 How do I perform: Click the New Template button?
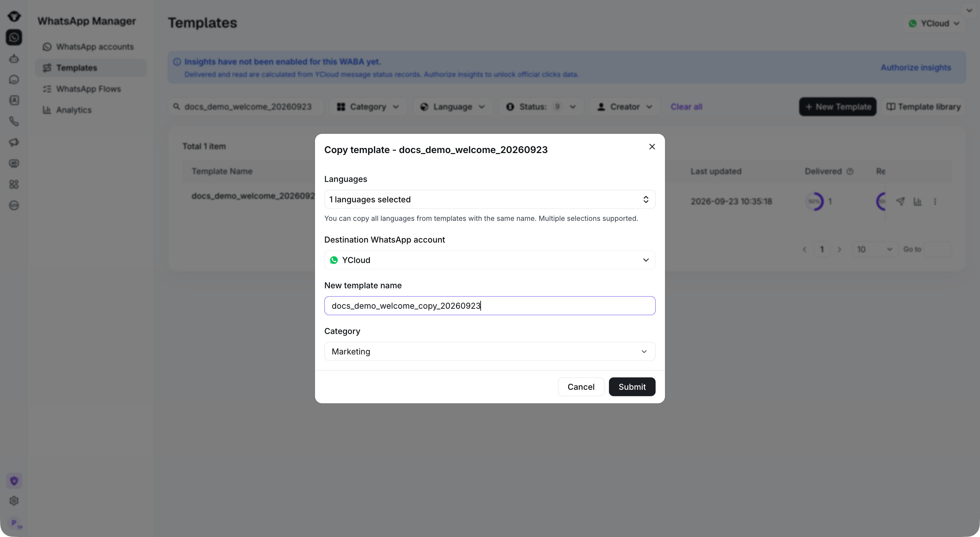[x=837, y=107]
